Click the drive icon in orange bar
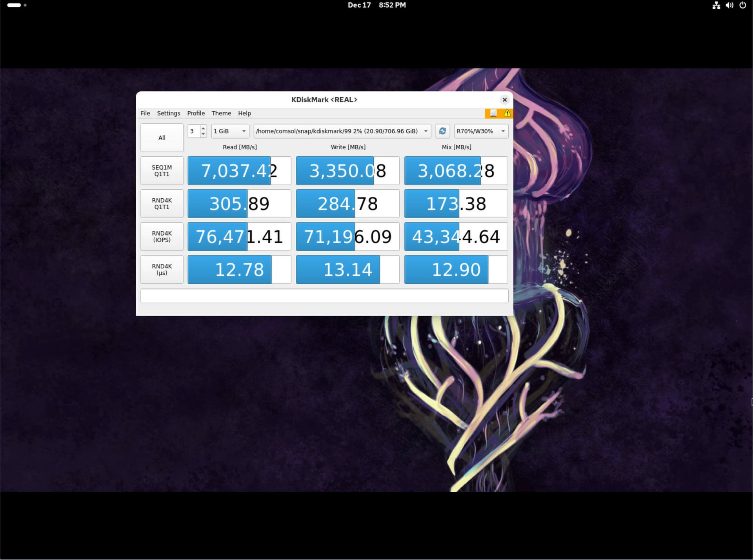Image resolution: width=753 pixels, height=560 pixels. pyautogui.click(x=493, y=113)
